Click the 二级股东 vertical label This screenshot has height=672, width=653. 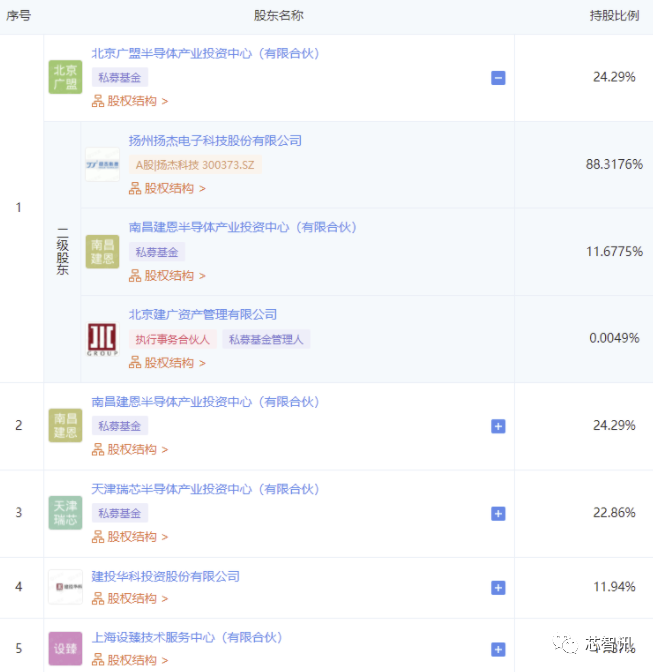click(x=63, y=251)
